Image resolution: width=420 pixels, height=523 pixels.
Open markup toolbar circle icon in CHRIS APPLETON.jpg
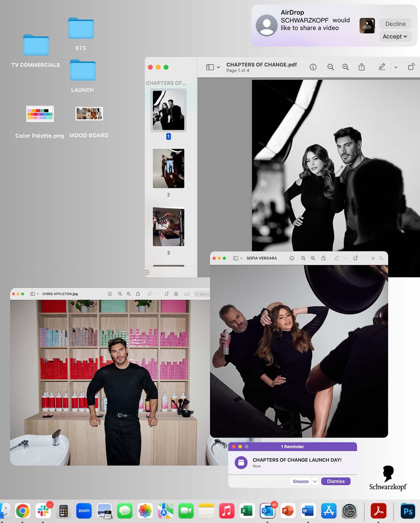[x=176, y=294]
